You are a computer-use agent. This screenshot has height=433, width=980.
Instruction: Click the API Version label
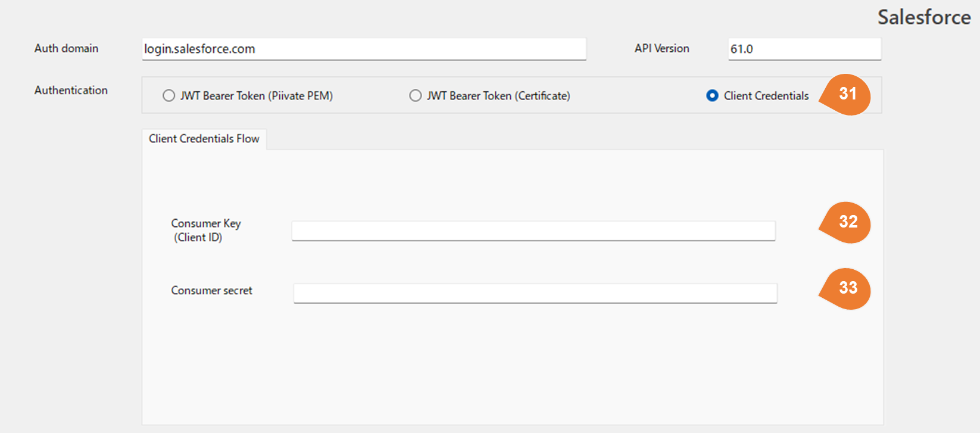pyautogui.click(x=661, y=49)
